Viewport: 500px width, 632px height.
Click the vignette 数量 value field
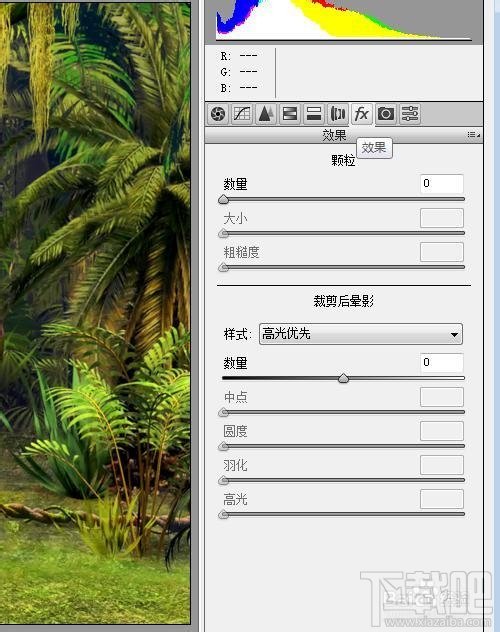coord(442,362)
